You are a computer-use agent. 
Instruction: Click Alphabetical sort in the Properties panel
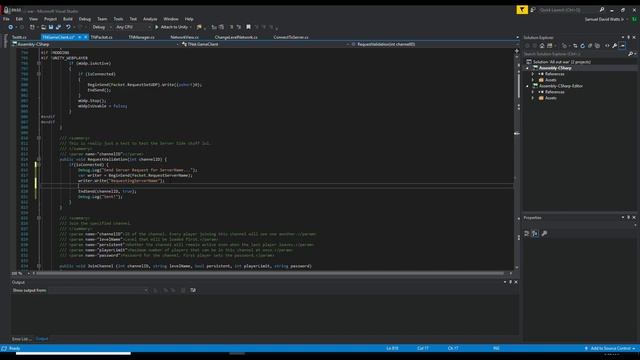point(535,233)
